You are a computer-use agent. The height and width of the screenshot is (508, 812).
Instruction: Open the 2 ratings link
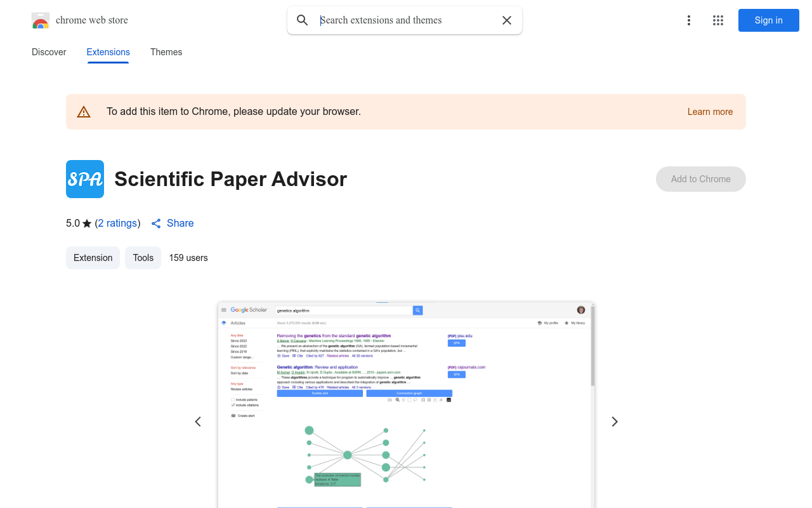point(117,224)
